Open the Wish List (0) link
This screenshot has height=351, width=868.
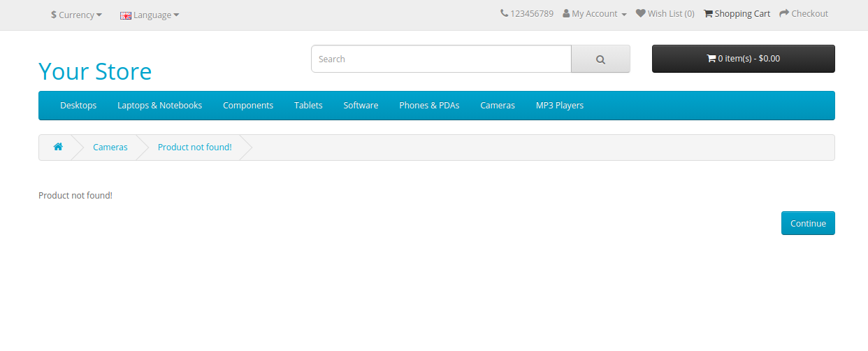pos(671,14)
